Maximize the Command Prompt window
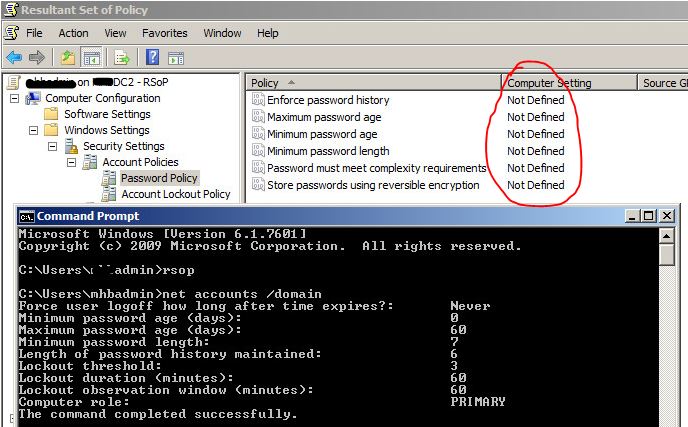Image resolution: width=688 pixels, height=427 pixels. [648, 216]
